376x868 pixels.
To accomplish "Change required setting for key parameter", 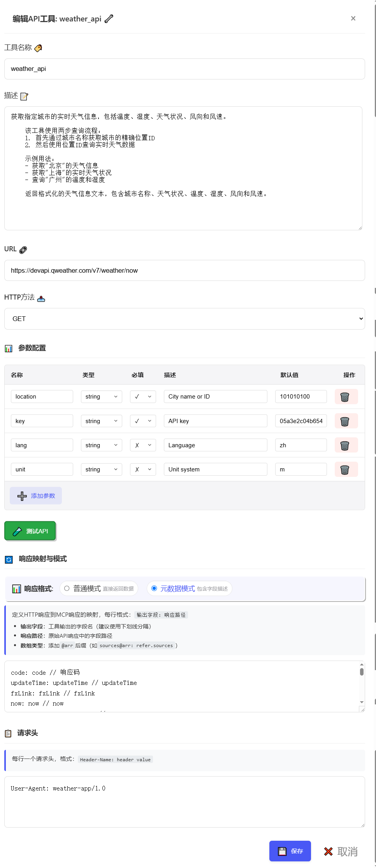I will coord(143,421).
